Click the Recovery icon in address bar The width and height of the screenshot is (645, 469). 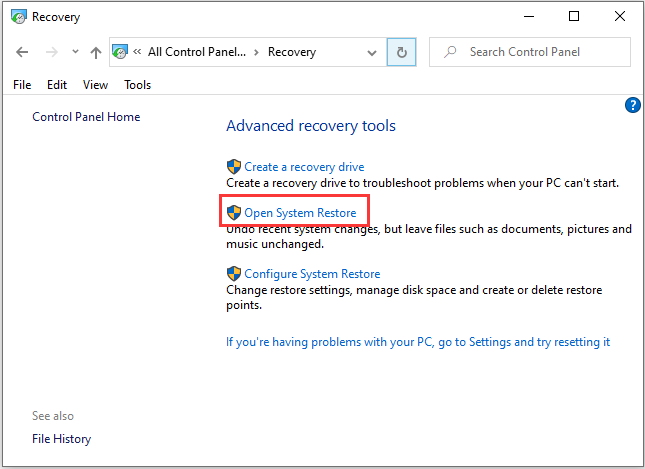pos(120,52)
